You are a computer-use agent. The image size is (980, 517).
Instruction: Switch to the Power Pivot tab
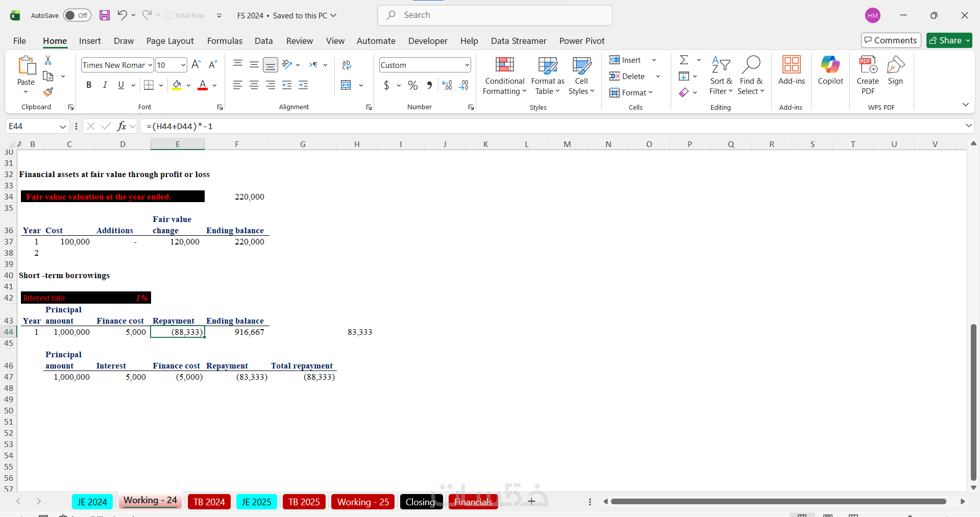(x=582, y=41)
